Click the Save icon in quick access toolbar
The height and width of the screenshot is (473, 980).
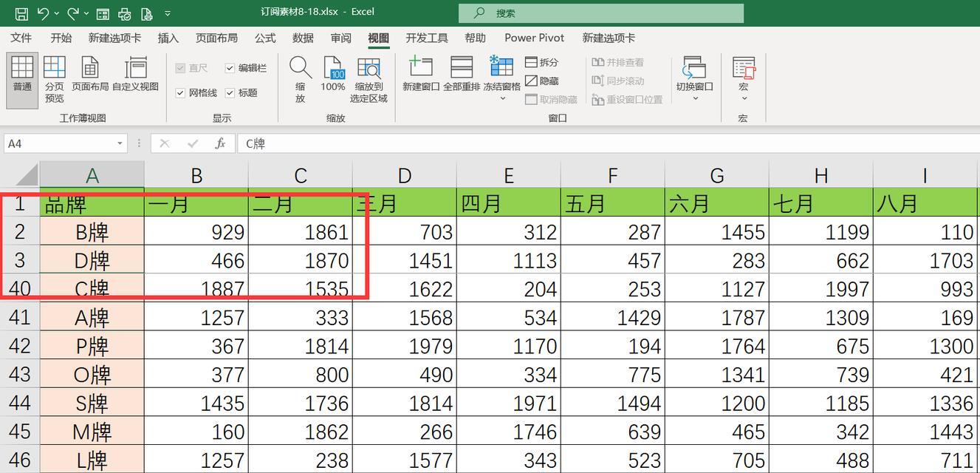click(21, 13)
